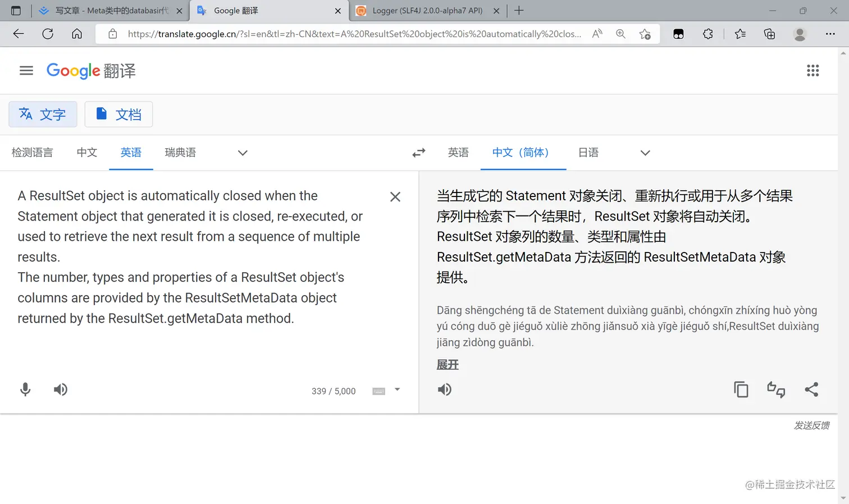The height and width of the screenshot is (504, 849).
Task: Refresh the current page
Action: [x=48, y=34]
